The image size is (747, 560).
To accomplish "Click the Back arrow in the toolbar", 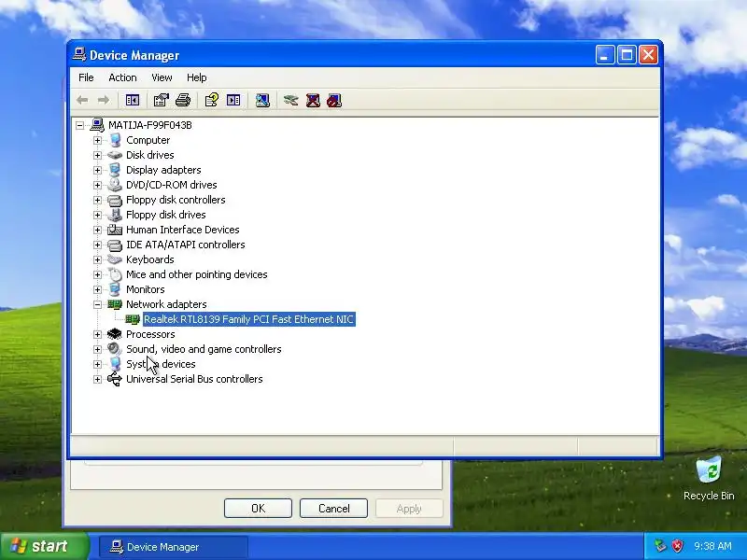I will (x=82, y=100).
